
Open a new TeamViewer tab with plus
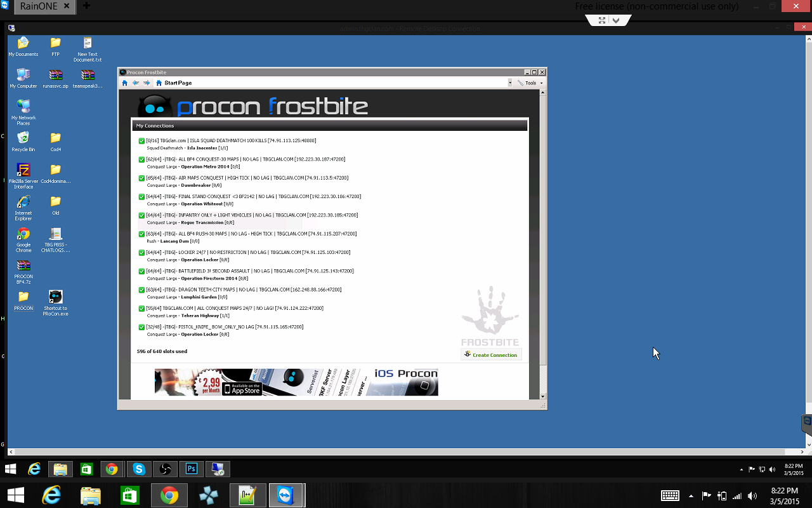point(86,6)
